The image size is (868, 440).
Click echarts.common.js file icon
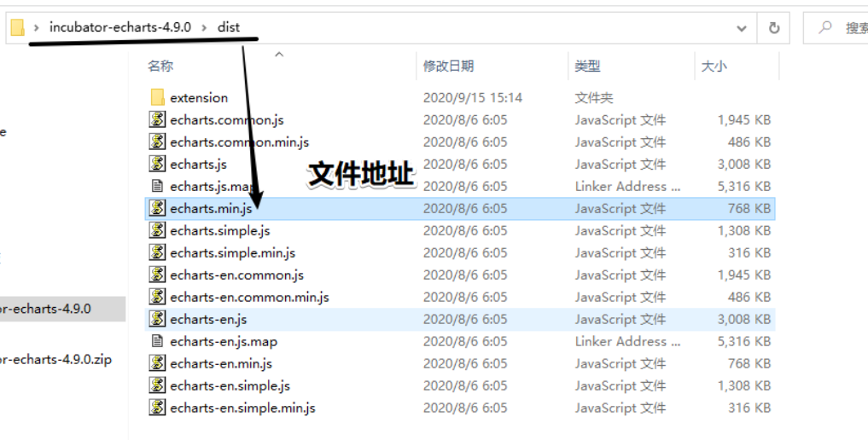coord(157,119)
